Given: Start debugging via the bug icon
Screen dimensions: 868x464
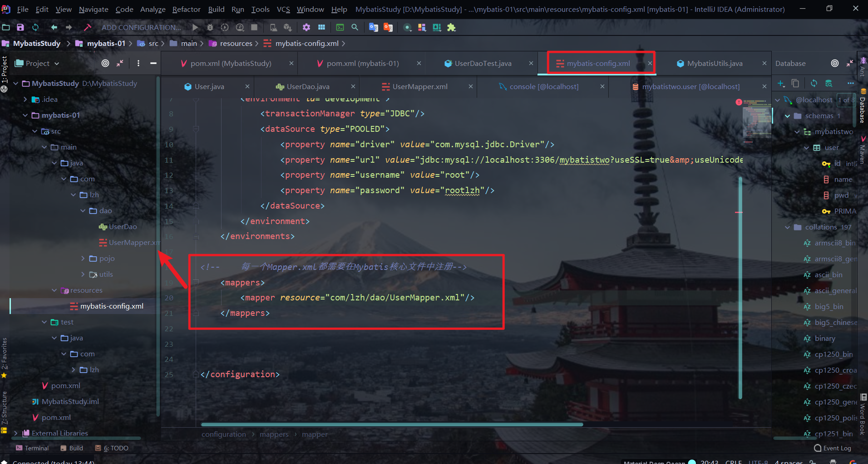Looking at the screenshot, I should pos(210,27).
